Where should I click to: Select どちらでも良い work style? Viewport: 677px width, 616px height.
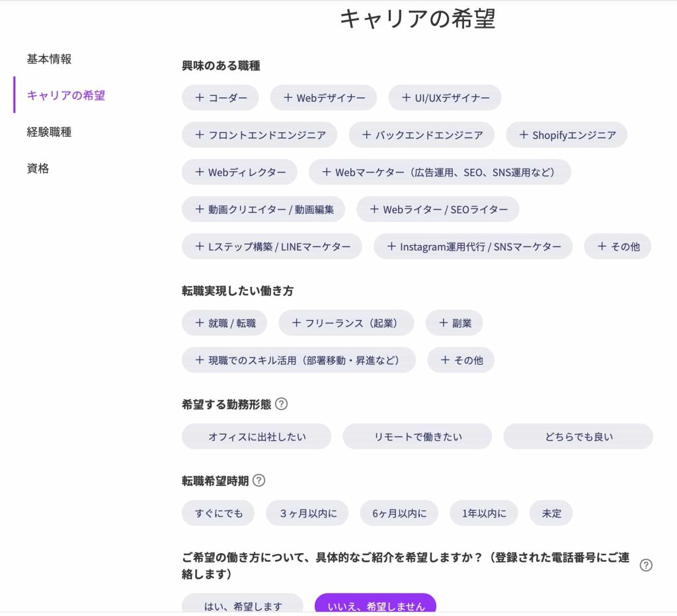577,436
